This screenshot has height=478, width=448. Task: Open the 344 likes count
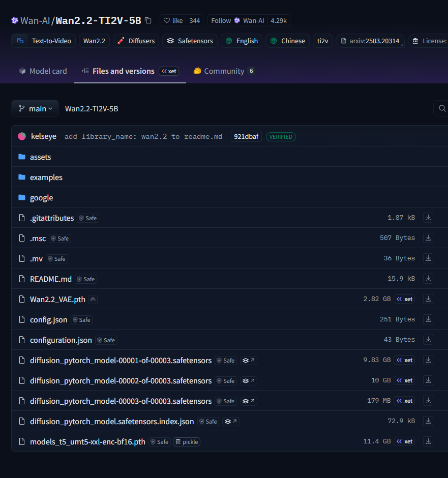(194, 20)
